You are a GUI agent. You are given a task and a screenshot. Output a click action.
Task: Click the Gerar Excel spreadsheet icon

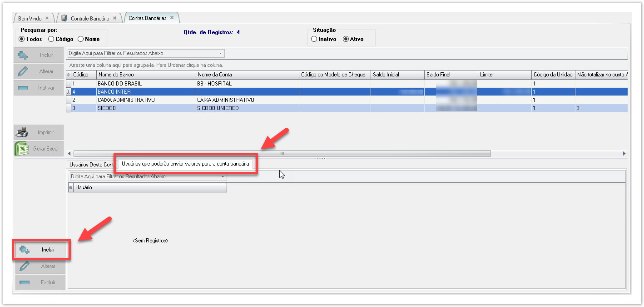pyautogui.click(x=22, y=149)
